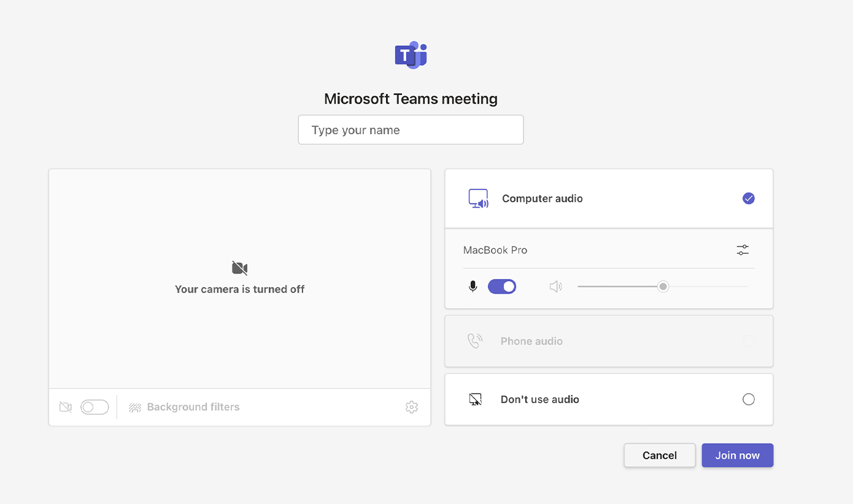
Task: Click the Don't use audio icon
Action: point(475,400)
